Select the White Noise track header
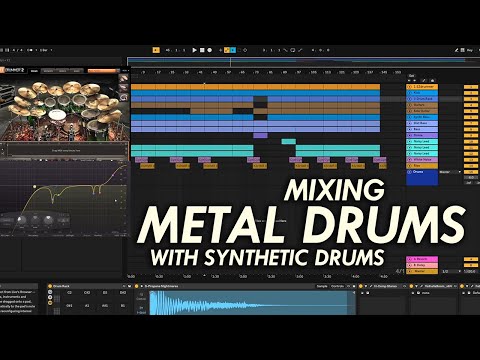 (x=422, y=159)
